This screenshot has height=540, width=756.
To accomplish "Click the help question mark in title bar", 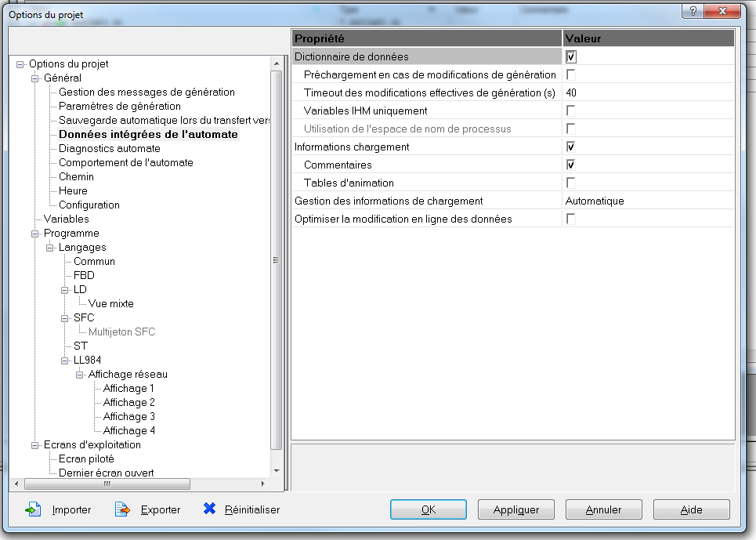I will [x=692, y=10].
